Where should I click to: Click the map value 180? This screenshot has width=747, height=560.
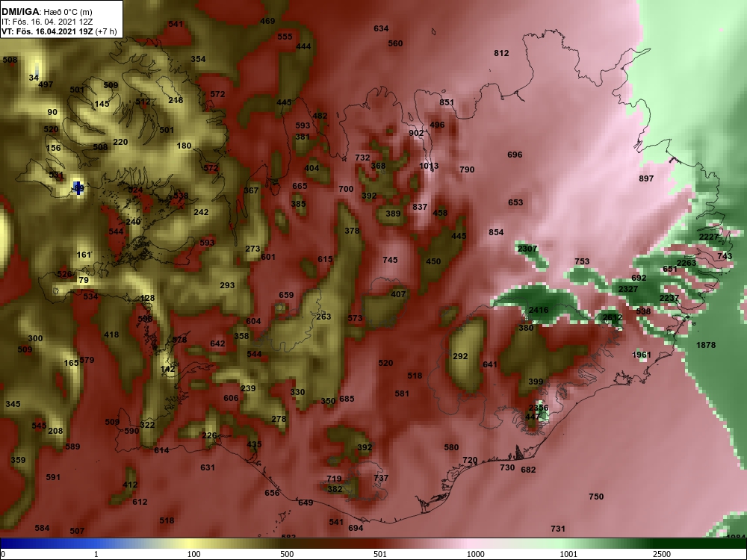[x=184, y=146]
